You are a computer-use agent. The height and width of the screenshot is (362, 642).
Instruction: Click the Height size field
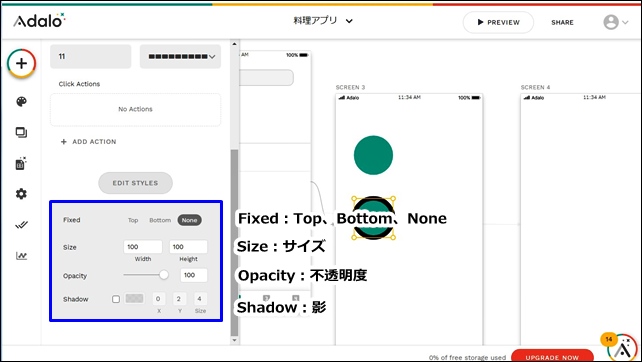[188, 247]
